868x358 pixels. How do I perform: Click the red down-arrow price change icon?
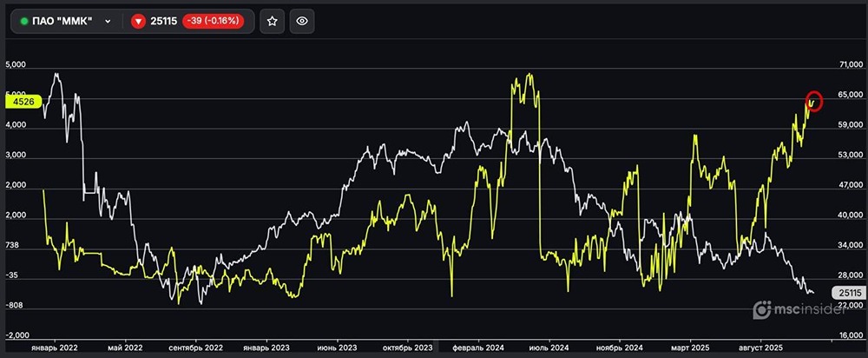pyautogui.click(x=138, y=21)
